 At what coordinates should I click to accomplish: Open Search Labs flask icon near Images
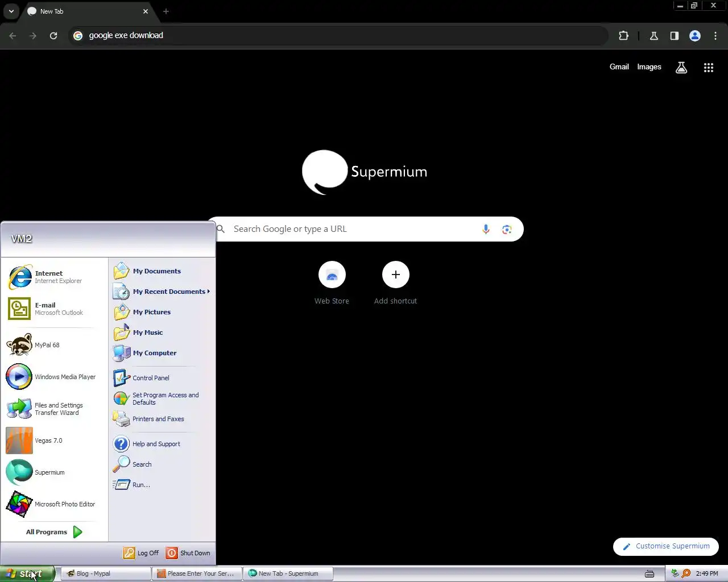pyautogui.click(x=681, y=68)
